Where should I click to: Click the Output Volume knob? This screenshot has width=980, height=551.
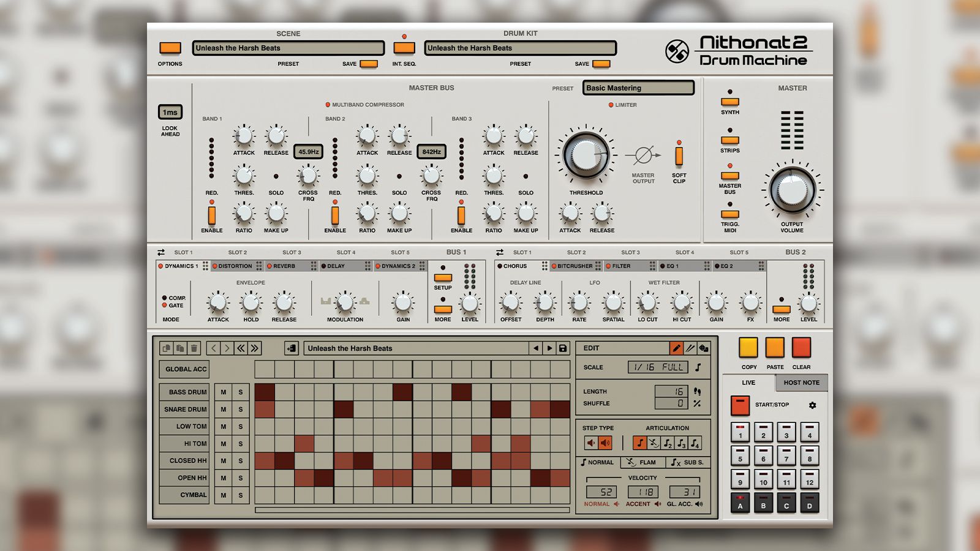[x=792, y=189]
